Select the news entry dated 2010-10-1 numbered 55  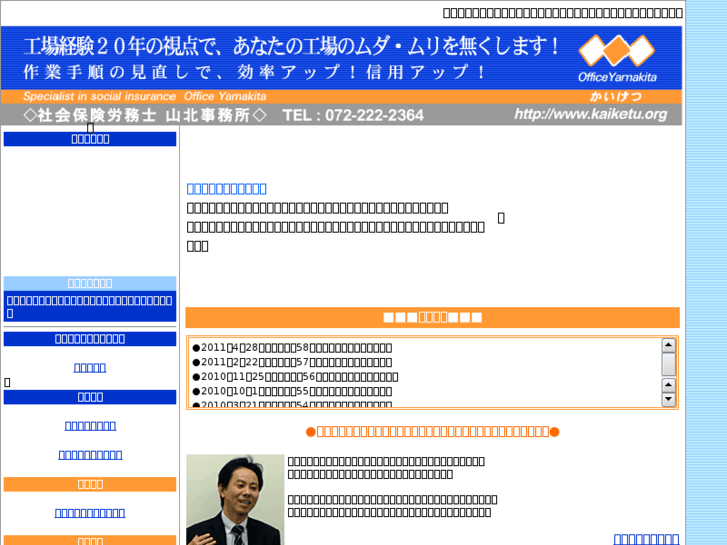pos(292,391)
